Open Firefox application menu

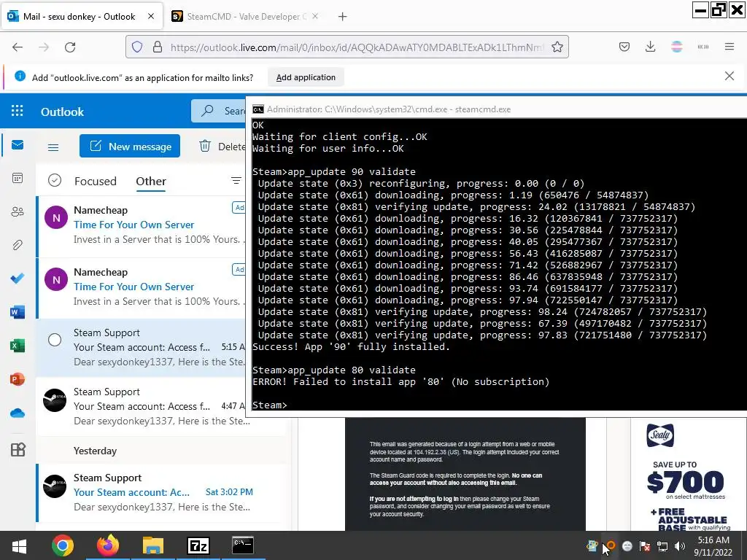click(729, 47)
